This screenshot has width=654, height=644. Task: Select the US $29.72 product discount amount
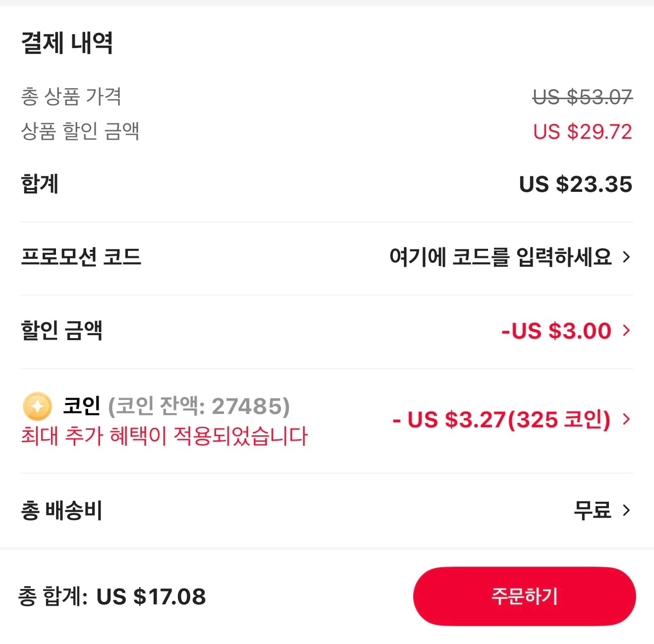(582, 131)
